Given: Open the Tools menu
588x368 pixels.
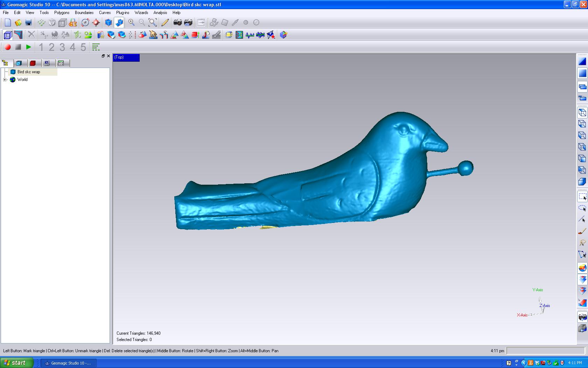Looking at the screenshot, I should 44,12.
